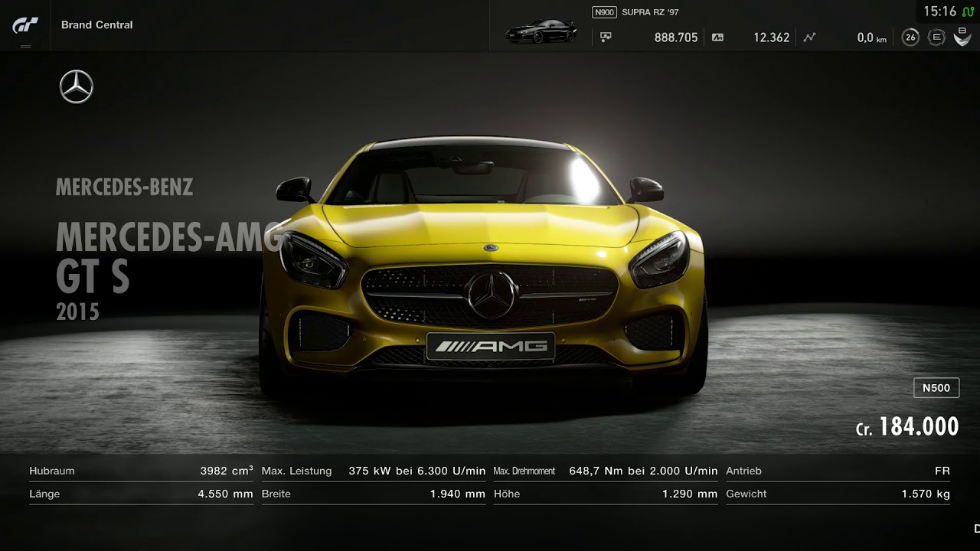Viewport: 980px width, 551px height.
Task: Click the Cr. 184.000 price
Action: (907, 426)
